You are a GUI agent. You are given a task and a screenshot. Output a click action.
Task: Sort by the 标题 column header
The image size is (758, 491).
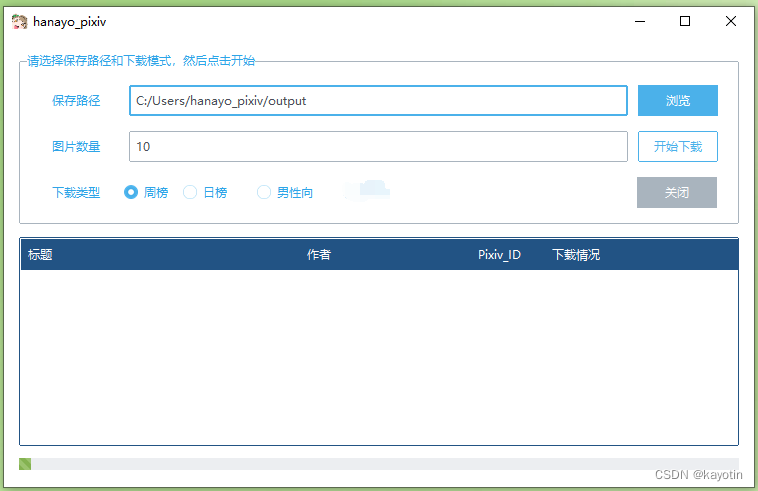[x=40, y=255]
